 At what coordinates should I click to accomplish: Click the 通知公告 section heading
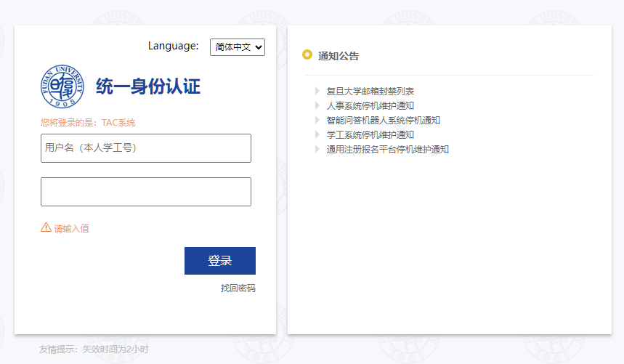[339, 56]
